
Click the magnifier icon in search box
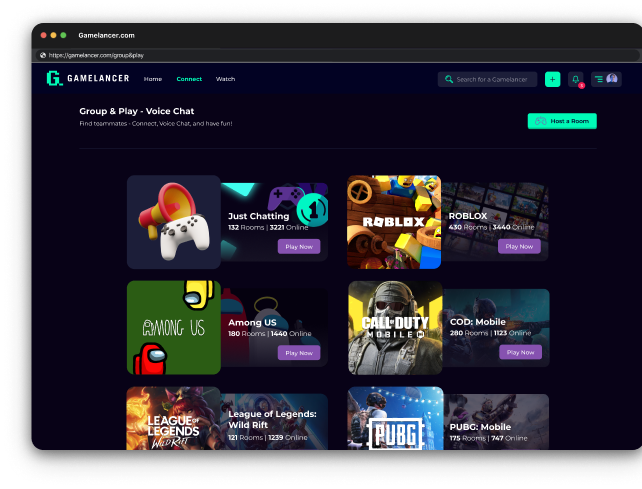point(449,79)
